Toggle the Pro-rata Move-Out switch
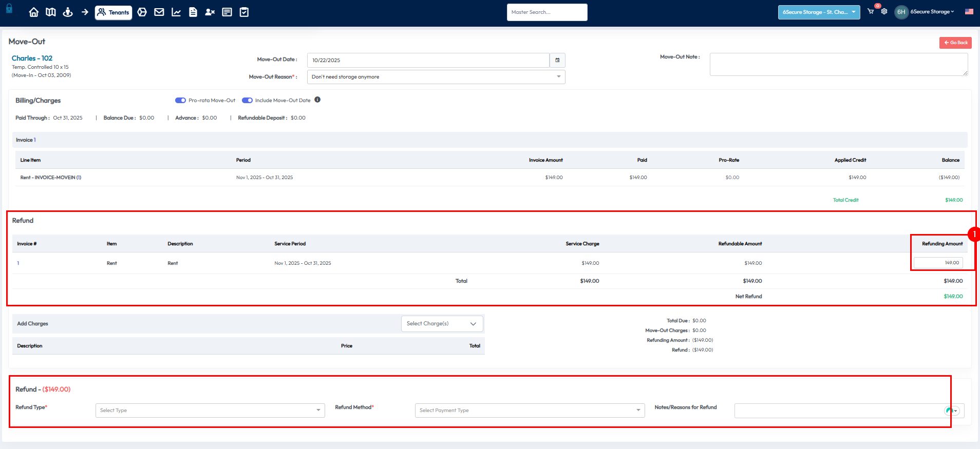980x449 pixels. point(180,101)
